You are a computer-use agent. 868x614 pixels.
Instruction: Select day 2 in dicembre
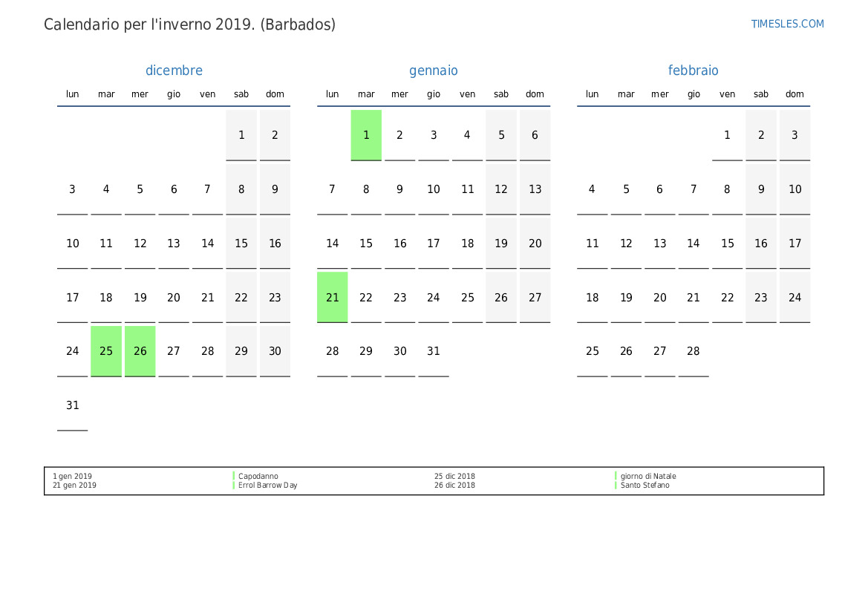pyautogui.click(x=275, y=135)
